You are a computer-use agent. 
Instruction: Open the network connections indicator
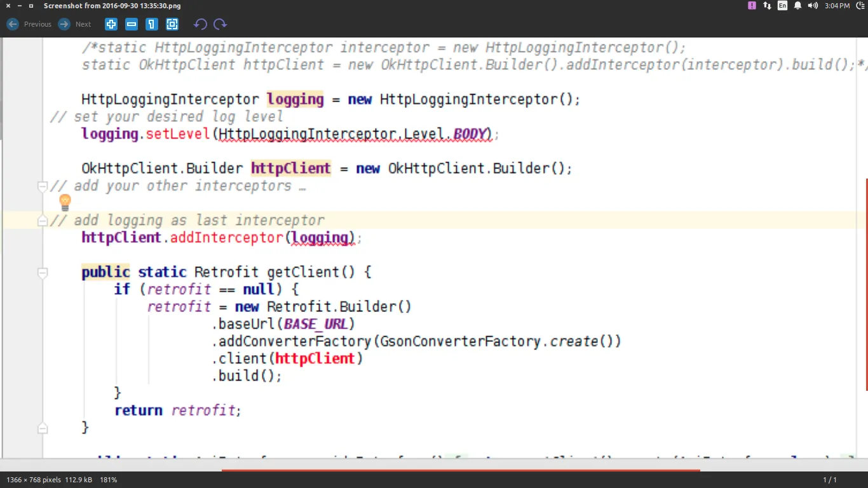pos(768,6)
